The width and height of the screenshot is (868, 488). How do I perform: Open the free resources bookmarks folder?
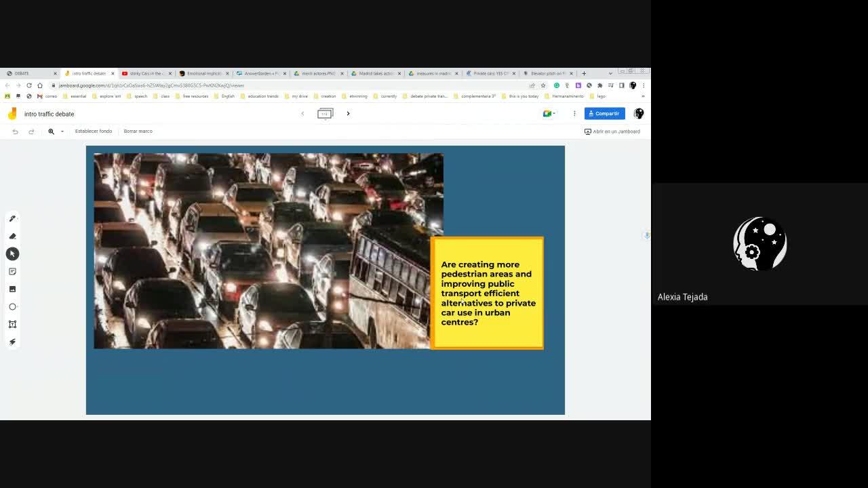(192, 96)
